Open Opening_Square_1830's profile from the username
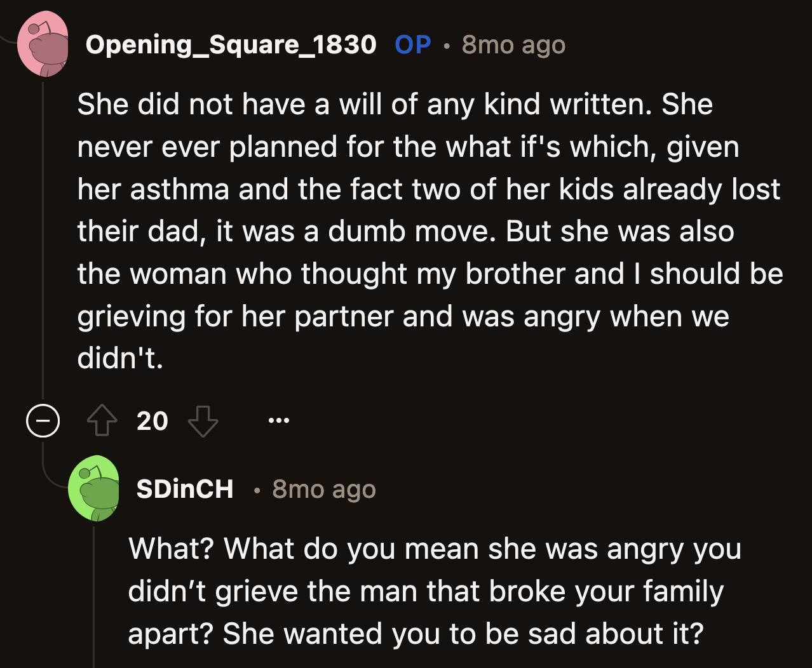 (231, 43)
